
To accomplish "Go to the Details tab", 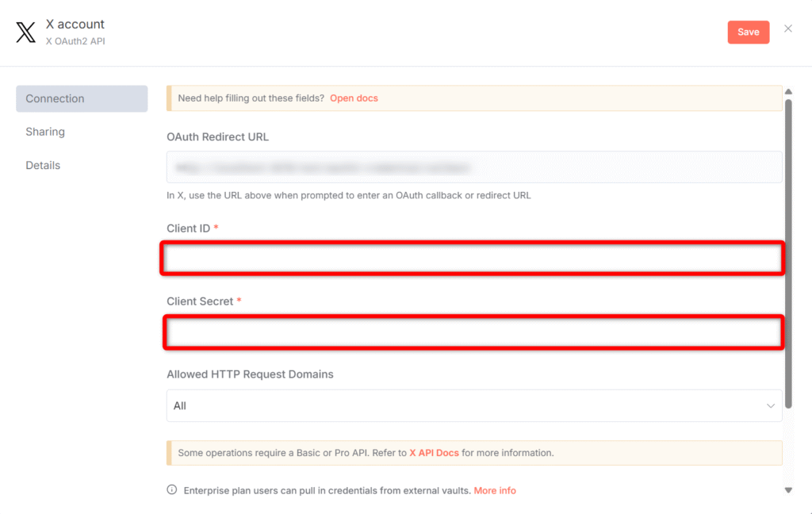I will [43, 165].
